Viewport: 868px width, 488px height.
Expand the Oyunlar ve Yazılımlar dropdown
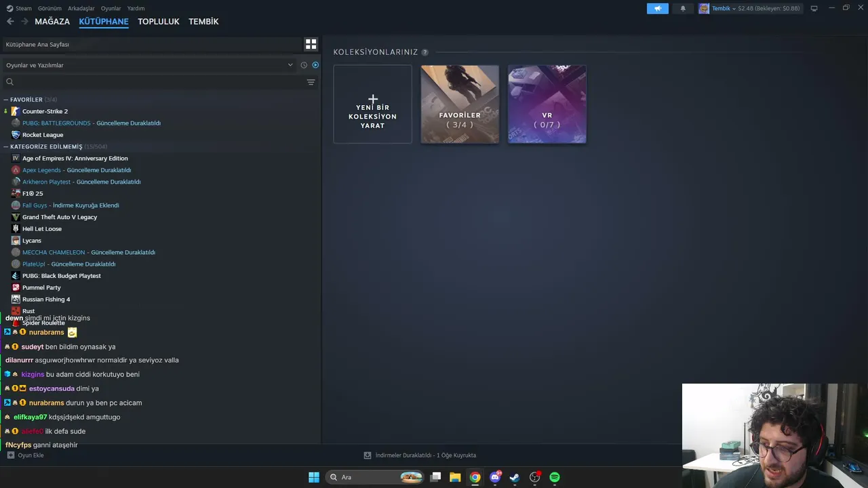(x=290, y=65)
